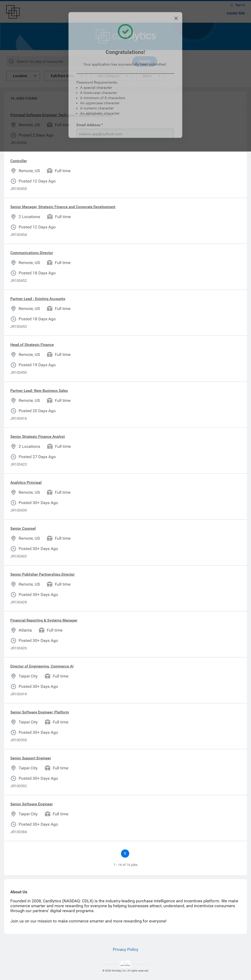Click the Cardlytics logo in header

tap(13, 12)
